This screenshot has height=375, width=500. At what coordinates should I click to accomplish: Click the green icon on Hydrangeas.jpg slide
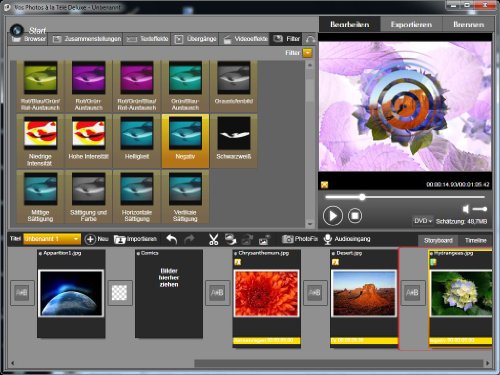pyautogui.click(x=433, y=262)
